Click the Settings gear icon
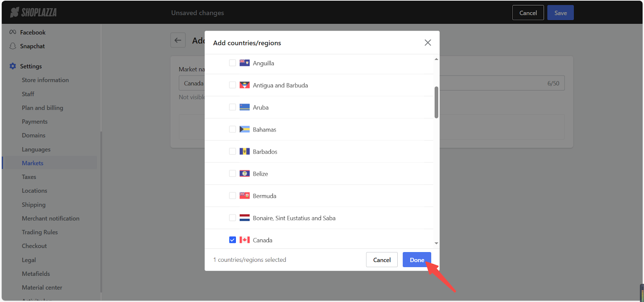The image size is (644, 302). pos(13,66)
